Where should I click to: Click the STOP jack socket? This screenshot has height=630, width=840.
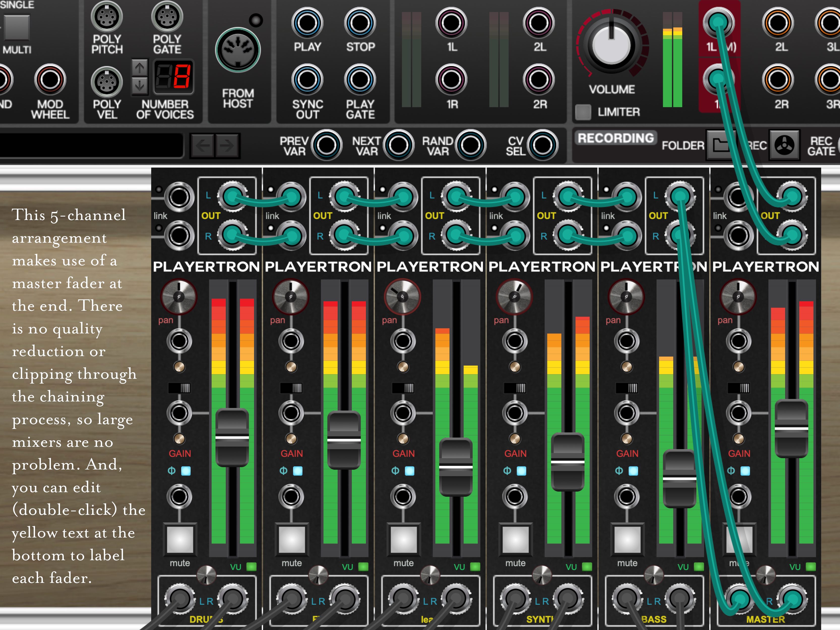click(x=360, y=23)
